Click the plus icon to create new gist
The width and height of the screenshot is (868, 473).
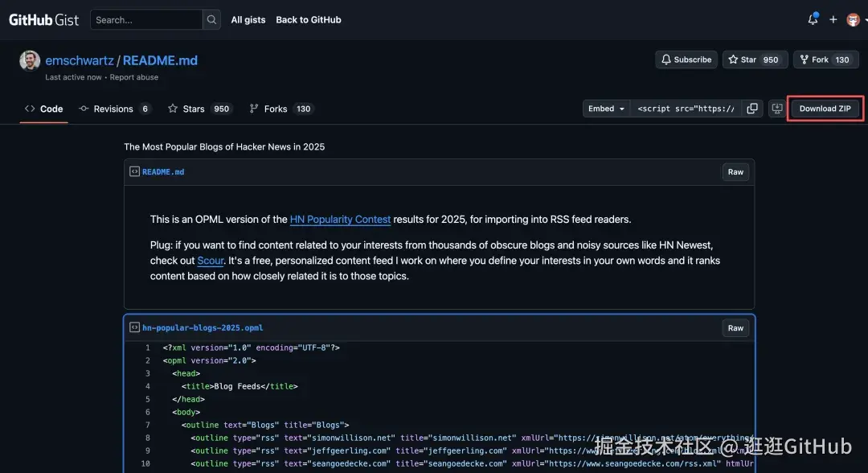tap(833, 19)
